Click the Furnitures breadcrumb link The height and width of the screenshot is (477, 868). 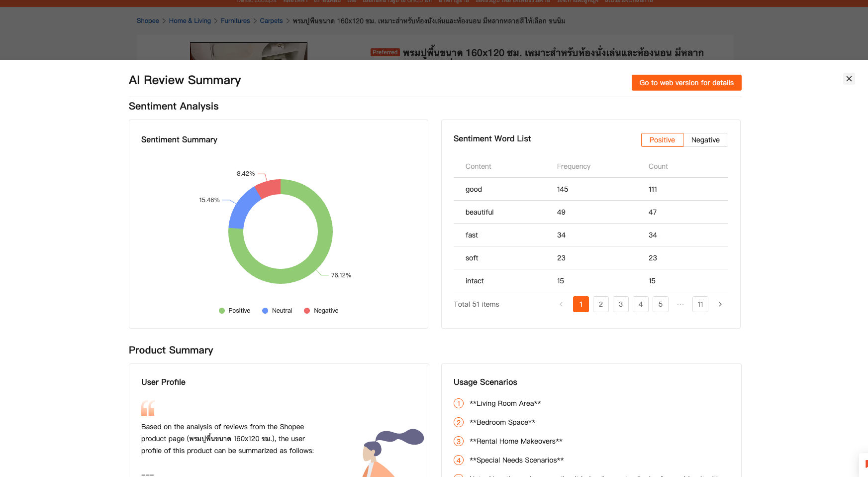tap(235, 21)
